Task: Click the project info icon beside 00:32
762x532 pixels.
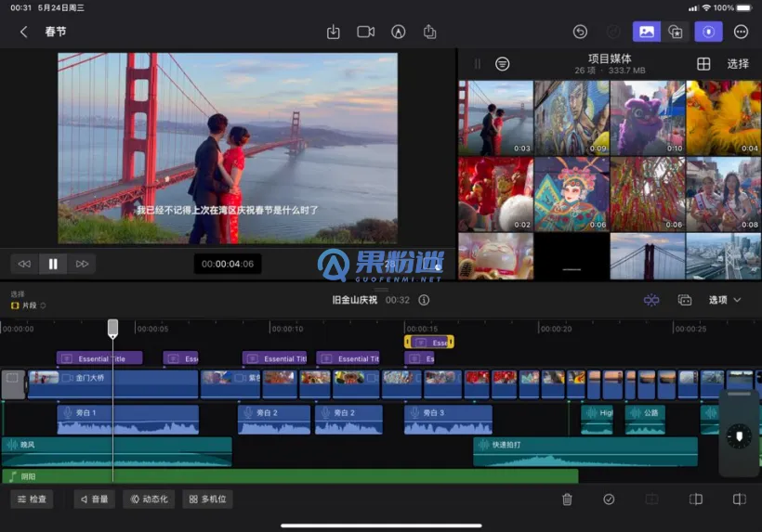Action: click(x=424, y=300)
